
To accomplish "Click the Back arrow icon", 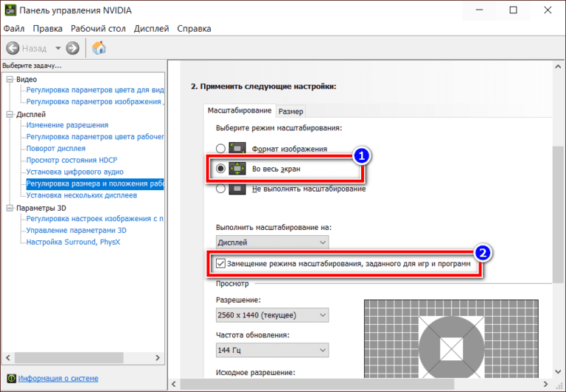I will pos(13,48).
